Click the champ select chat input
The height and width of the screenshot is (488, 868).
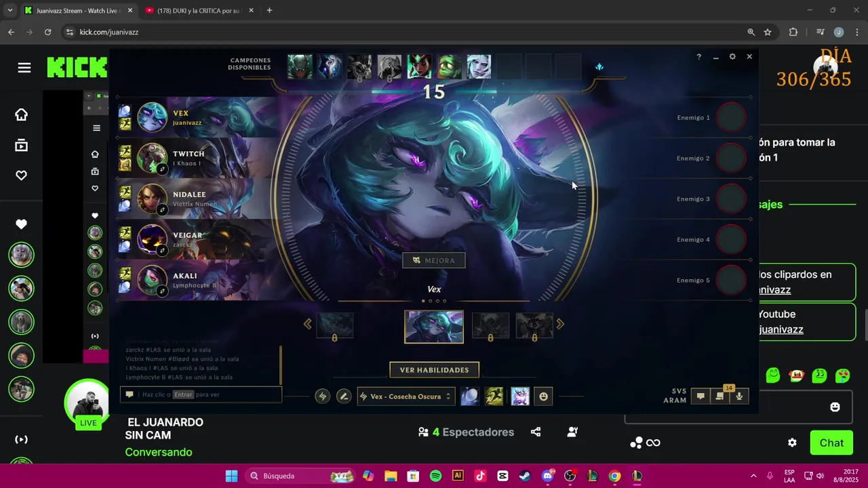click(x=201, y=394)
